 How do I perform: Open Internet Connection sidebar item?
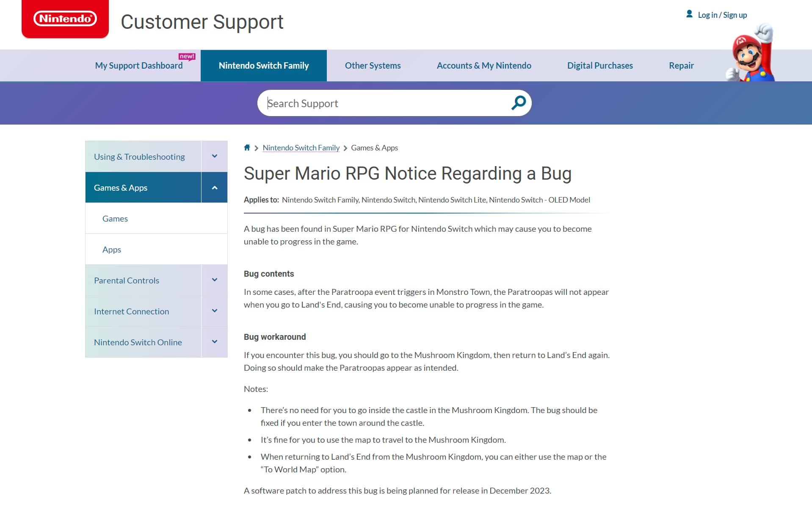click(143, 311)
